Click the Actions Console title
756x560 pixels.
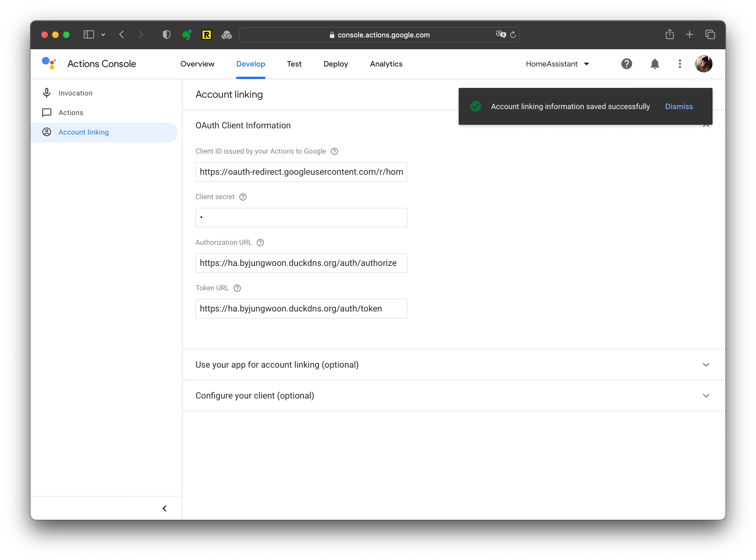click(102, 64)
